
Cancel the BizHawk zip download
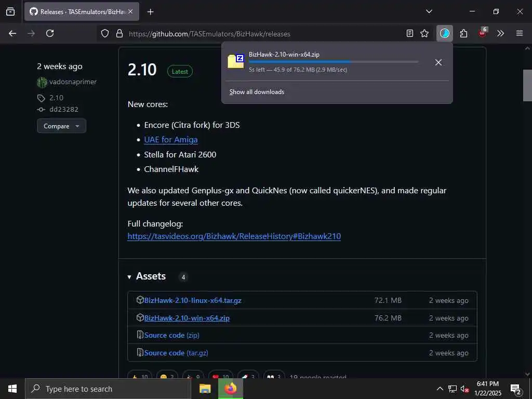click(438, 62)
